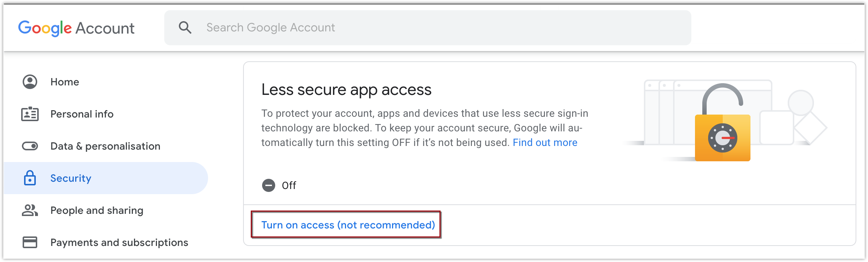Click the Data & personalisation toggle icon
This screenshot has height=262, width=868.
30,146
